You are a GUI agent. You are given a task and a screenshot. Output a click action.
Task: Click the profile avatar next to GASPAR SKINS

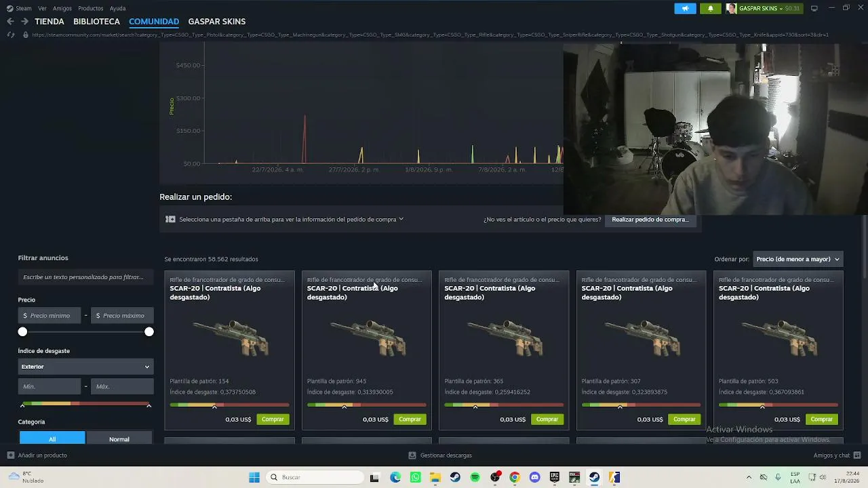point(731,8)
